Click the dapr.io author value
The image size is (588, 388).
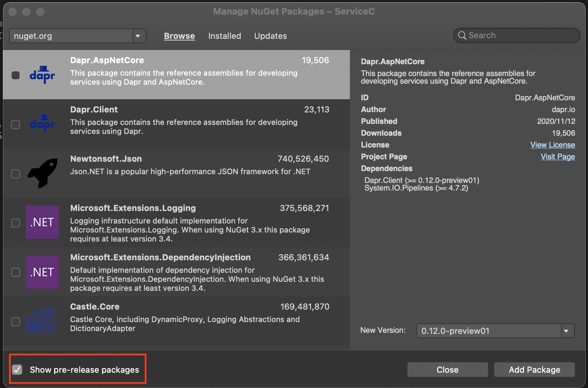[x=563, y=109]
